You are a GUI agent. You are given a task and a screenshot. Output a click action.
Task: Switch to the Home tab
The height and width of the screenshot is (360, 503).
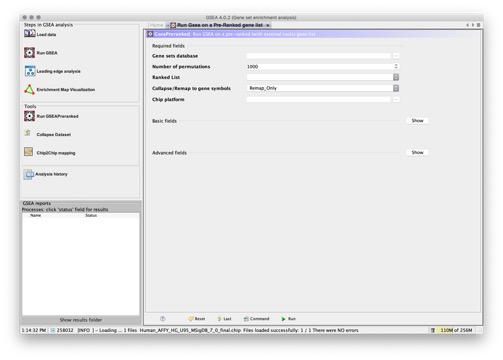(156, 25)
